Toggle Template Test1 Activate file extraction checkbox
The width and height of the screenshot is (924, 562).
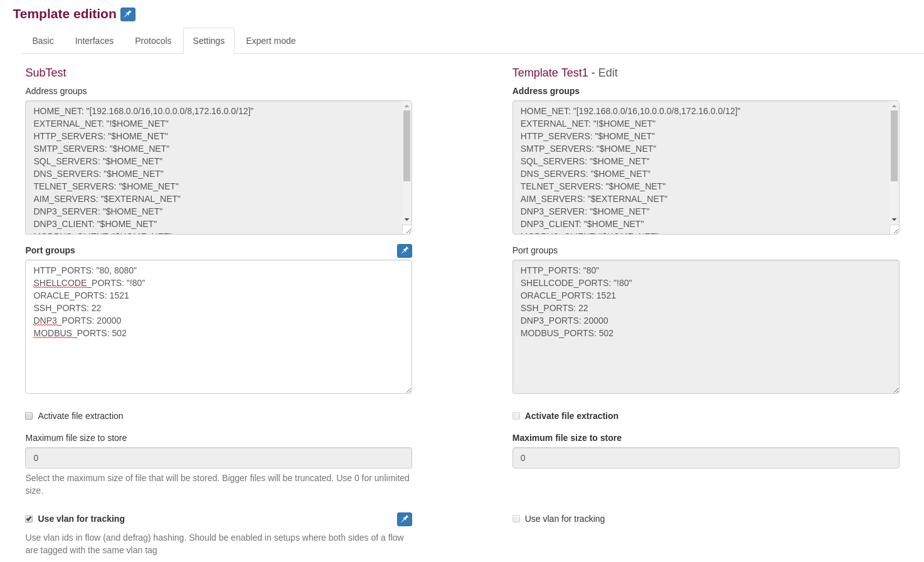click(516, 416)
